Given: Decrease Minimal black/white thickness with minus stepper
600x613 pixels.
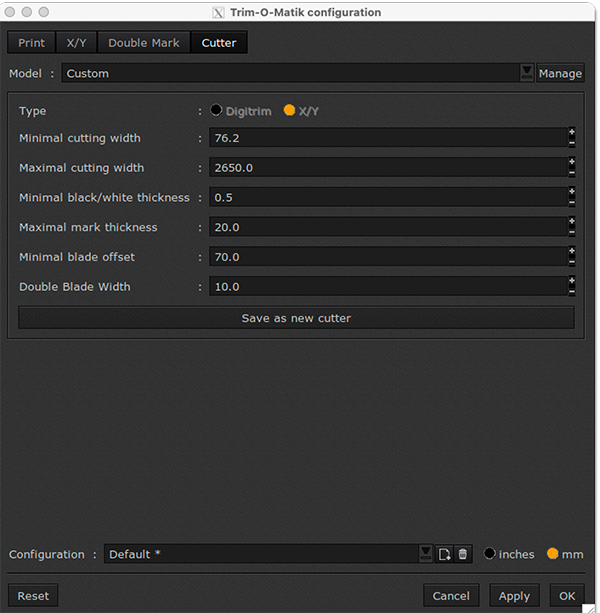Looking at the screenshot, I should click(571, 203).
